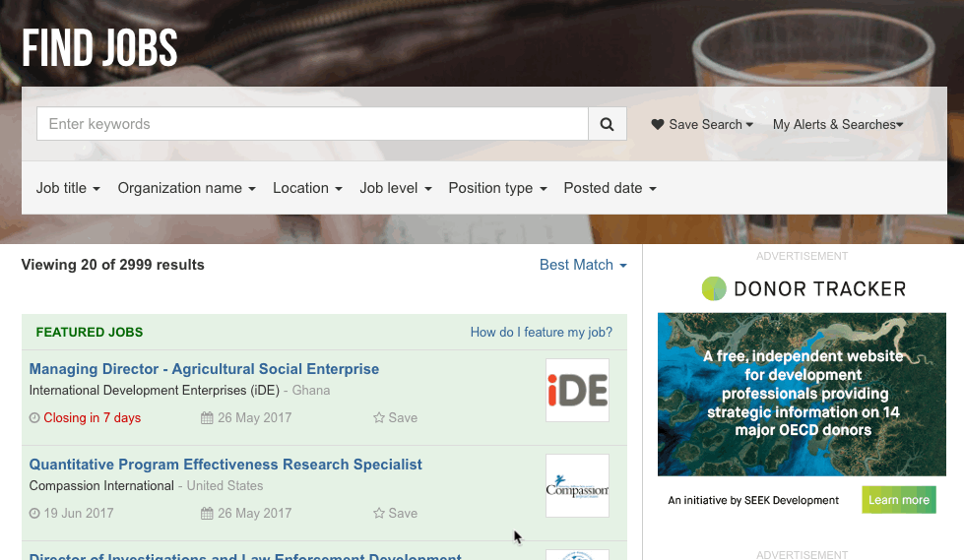Click Compassion International organization name
964x560 pixels.
pos(101,485)
